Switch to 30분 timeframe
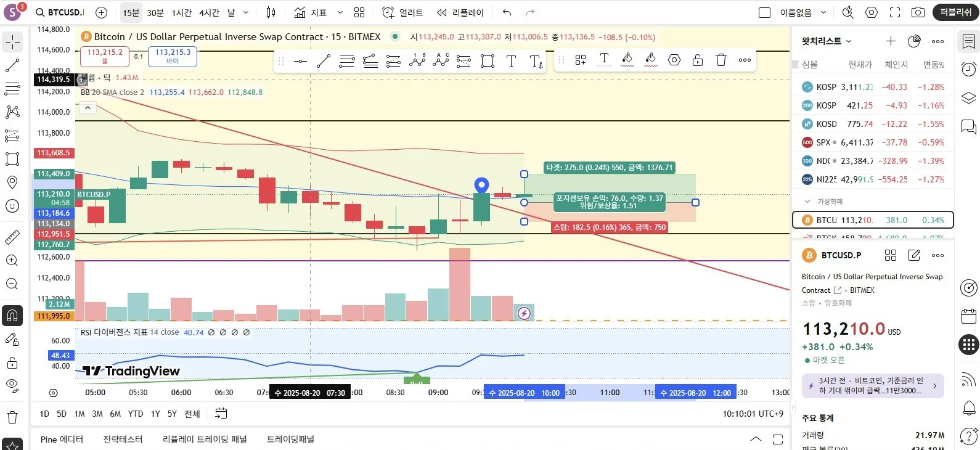Screen dimensions: 980x450 (x=155, y=12)
